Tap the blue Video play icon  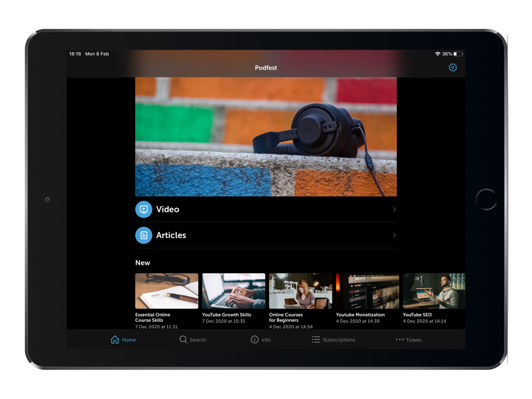point(144,209)
